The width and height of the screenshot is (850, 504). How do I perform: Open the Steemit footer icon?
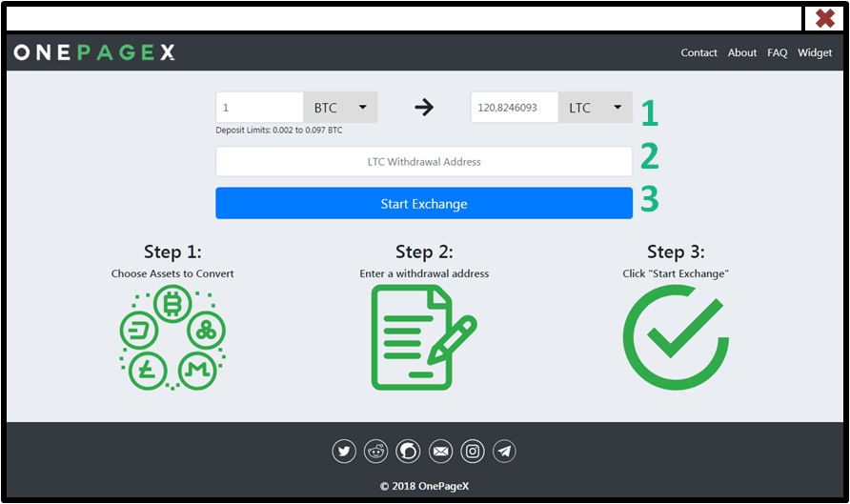[408, 451]
